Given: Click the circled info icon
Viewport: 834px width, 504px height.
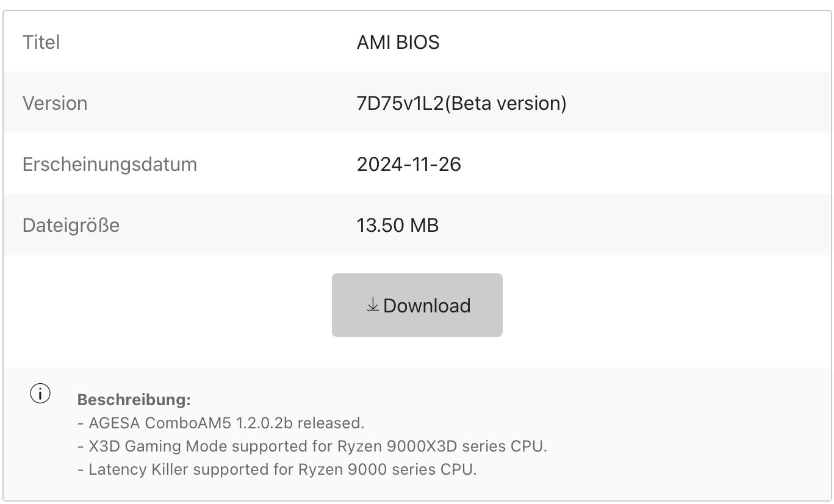Looking at the screenshot, I should click(x=40, y=394).
